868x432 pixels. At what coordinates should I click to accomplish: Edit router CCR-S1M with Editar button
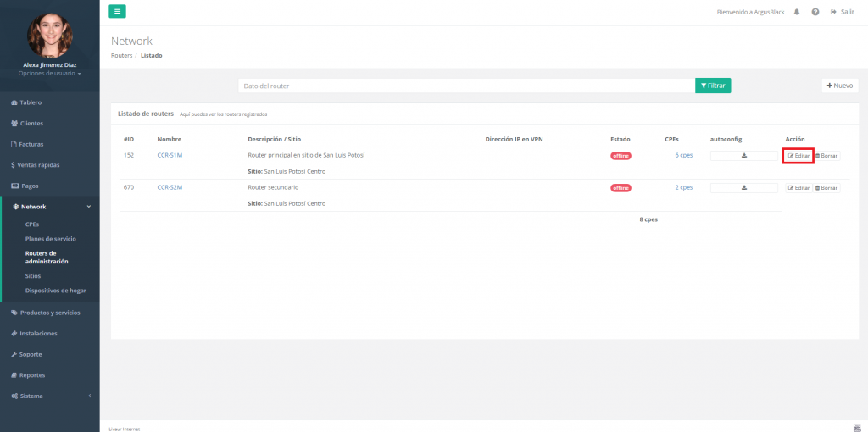pyautogui.click(x=798, y=156)
